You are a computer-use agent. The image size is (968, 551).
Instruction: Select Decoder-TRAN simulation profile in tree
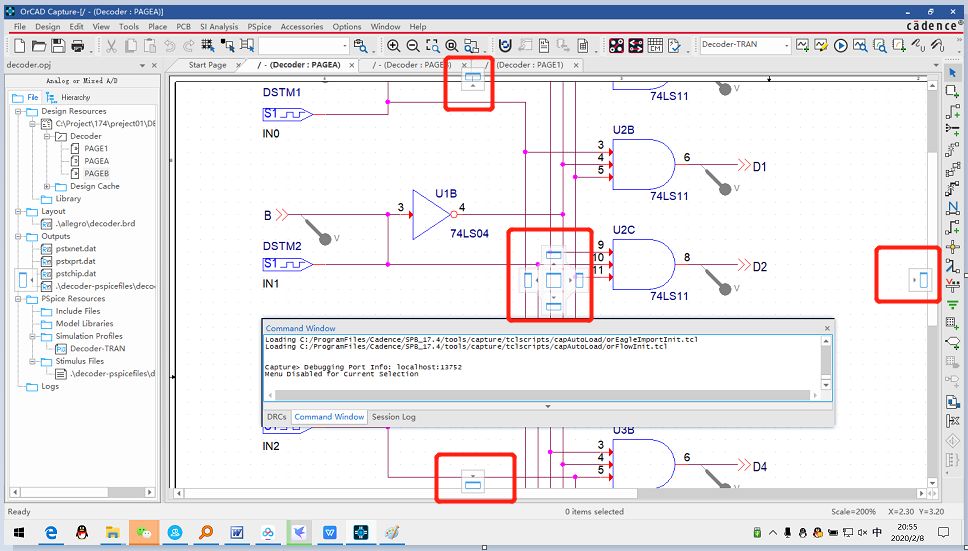(98, 349)
